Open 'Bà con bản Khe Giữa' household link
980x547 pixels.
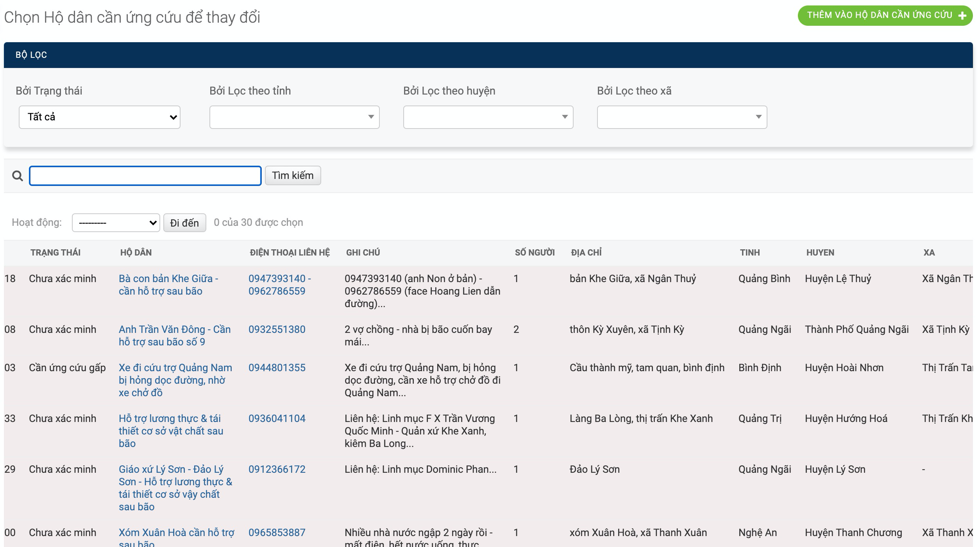168,285
